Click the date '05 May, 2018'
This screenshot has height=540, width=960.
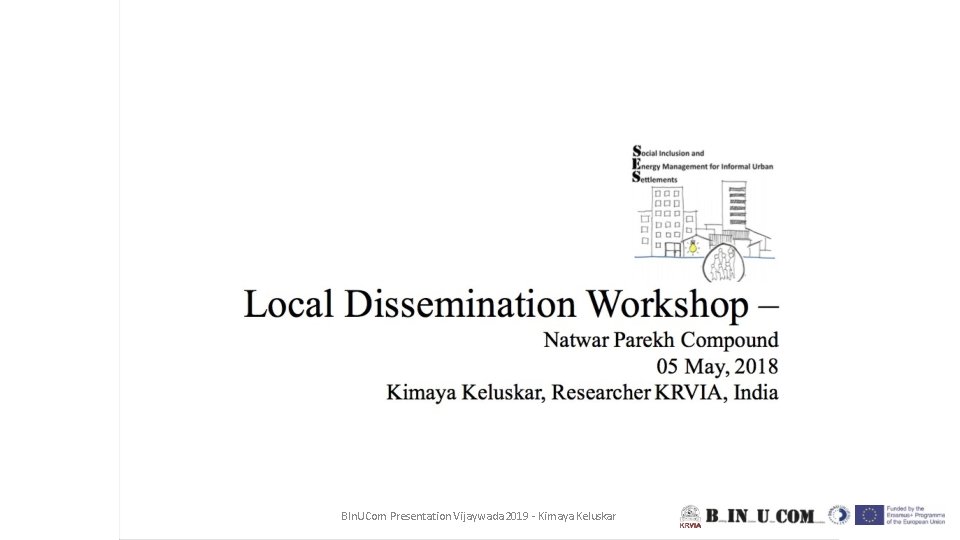717,366
